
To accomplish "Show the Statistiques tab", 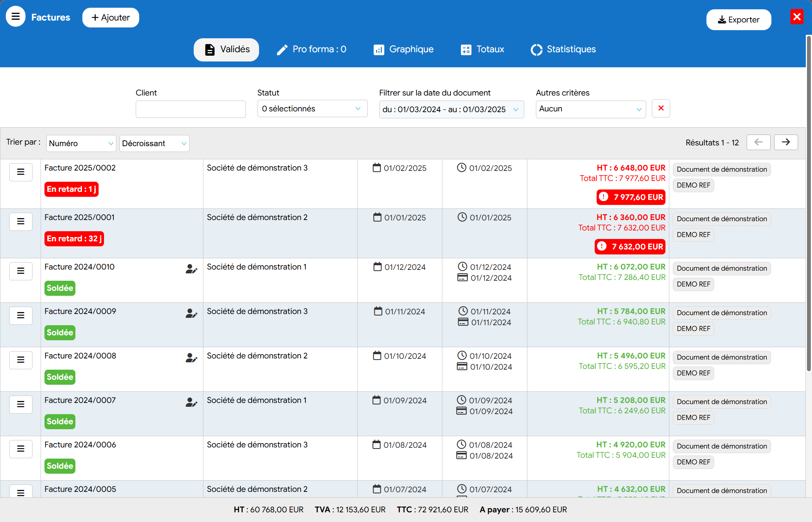I will pos(563,49).
